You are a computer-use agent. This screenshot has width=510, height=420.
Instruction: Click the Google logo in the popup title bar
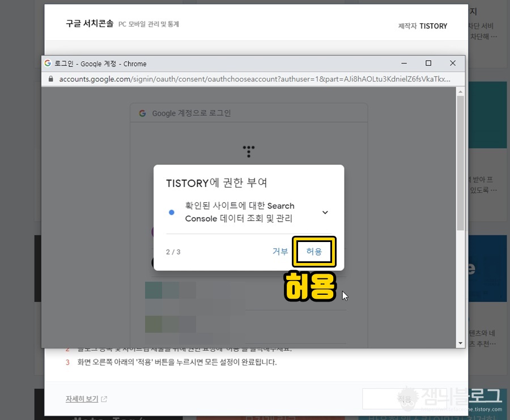[48, 63]
